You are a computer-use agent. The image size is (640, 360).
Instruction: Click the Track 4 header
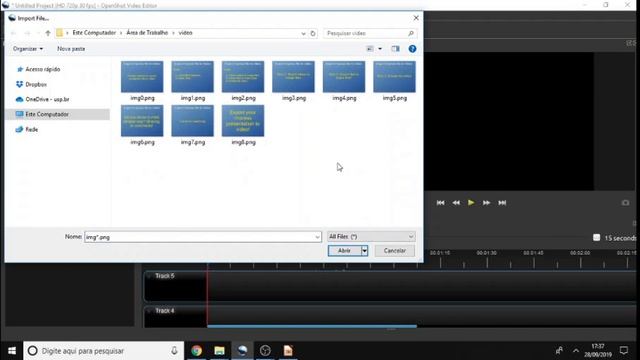(176, 316)
